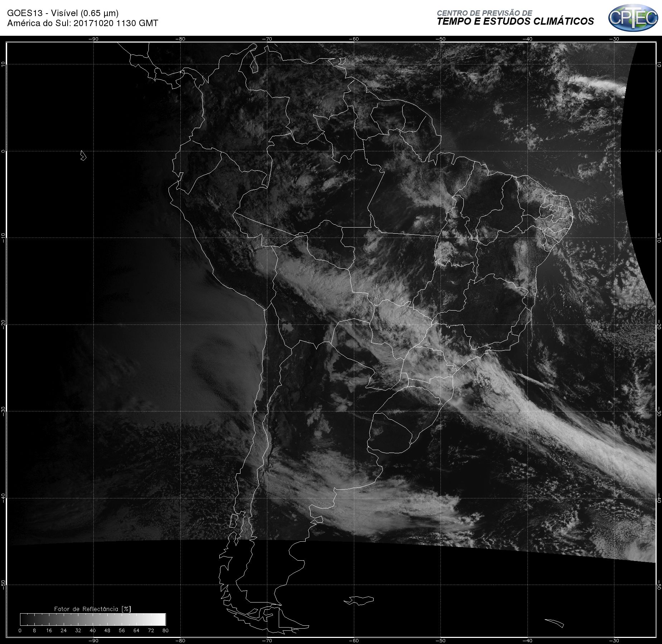Click the top longitude label -30
Viewport: 662px width, 644px height.
614,39
